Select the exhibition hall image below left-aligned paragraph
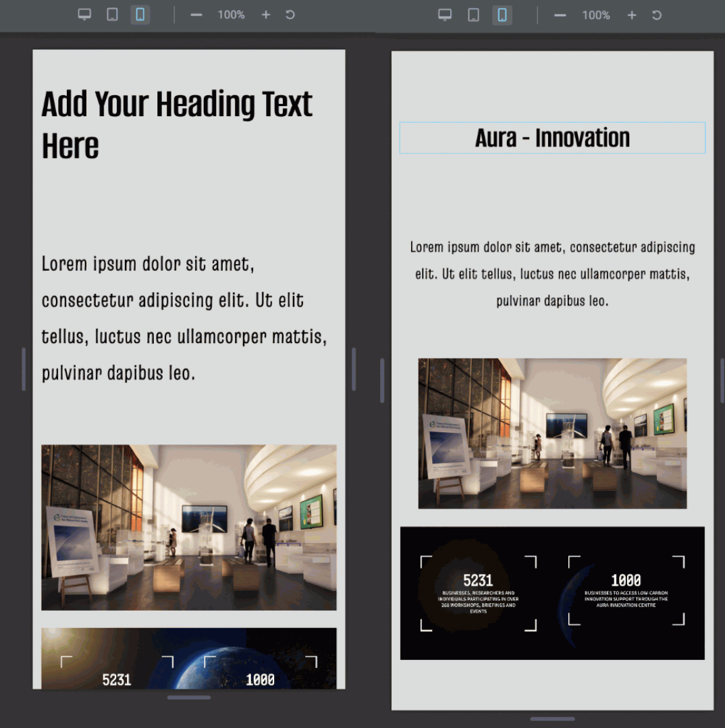Image resolution: width=725 pixels, height=728 pixels. click(x=189, y=527)
